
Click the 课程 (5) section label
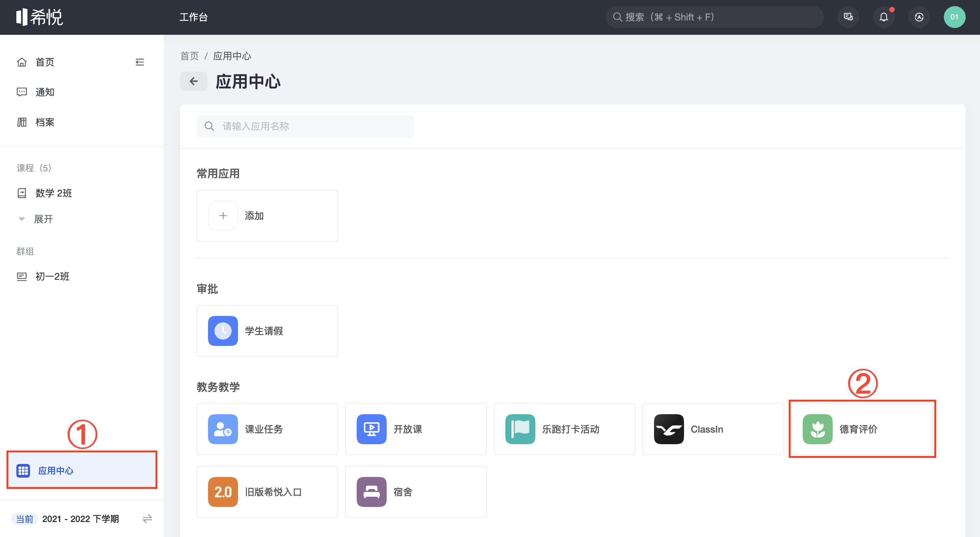34,168
